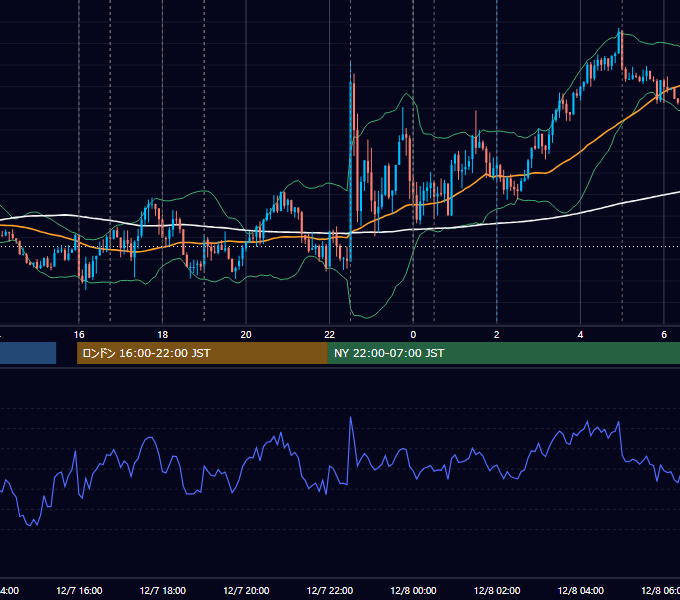Click the London 16:00-22:00 JST session bar
The height and width of the screenshot is (600, 680).
tap(202, 353)
